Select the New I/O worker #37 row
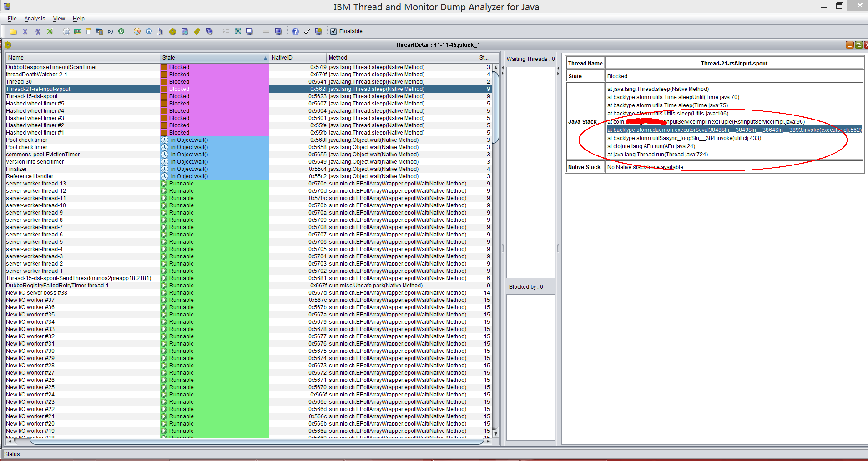Screen dimensions: 868x461 pyautogui.click(x=248, y=300)
